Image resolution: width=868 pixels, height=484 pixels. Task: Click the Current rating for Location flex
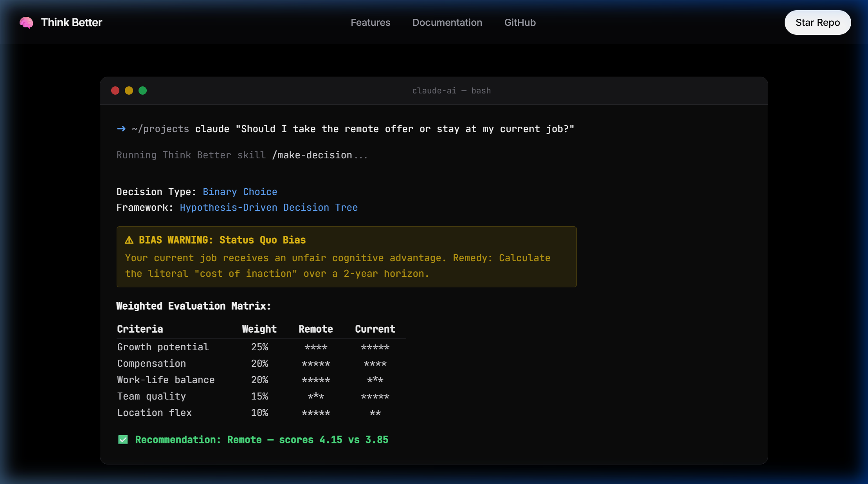pyautogui.click(x=375, y=413)
